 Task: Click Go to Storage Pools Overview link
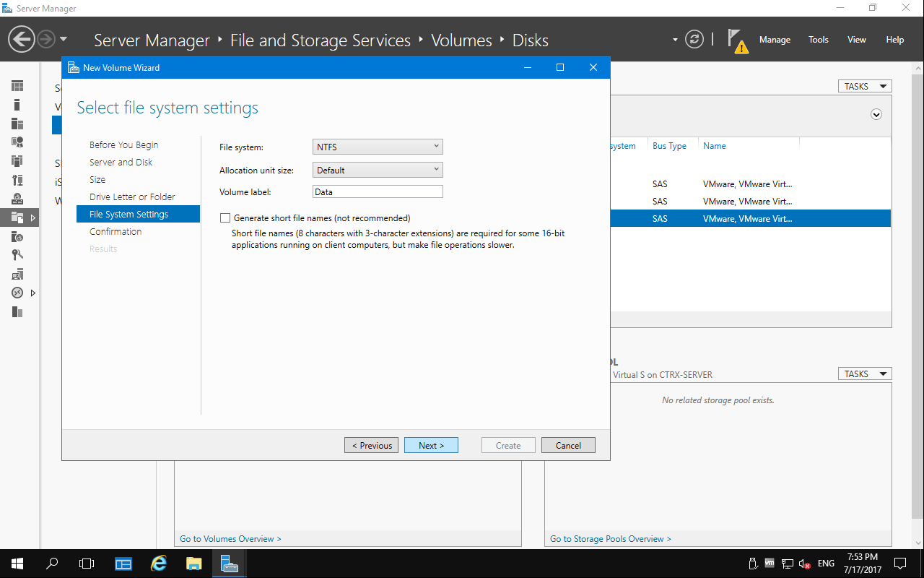pyautogui.click(x=611, y=538)
